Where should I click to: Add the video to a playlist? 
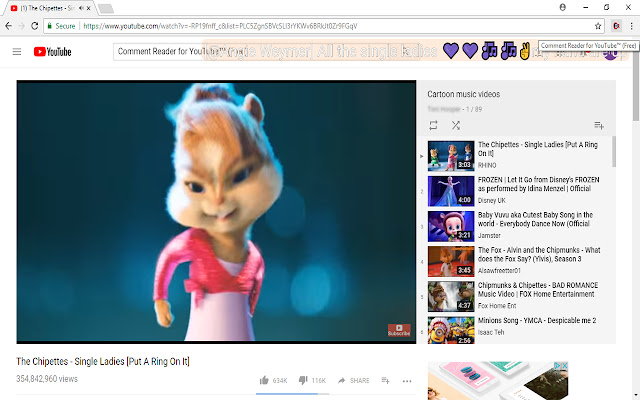click(385, 380)
